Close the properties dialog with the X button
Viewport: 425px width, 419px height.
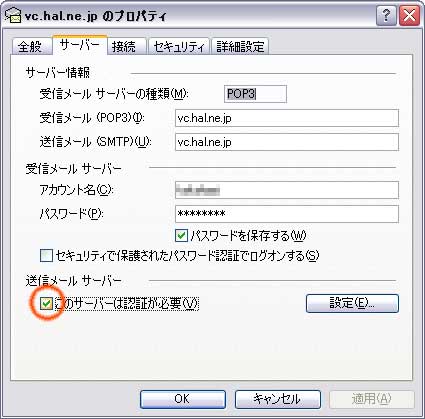click(409, 15)
